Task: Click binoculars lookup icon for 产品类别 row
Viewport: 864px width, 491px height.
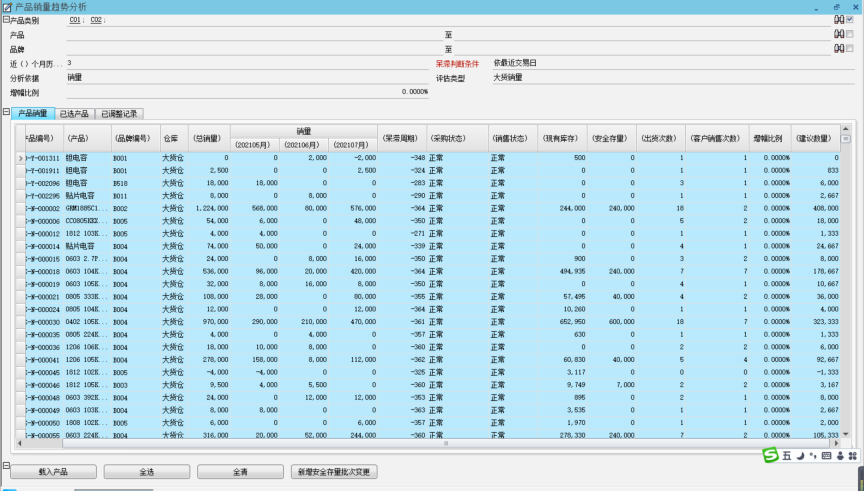Action: pyautogui.click(x=838, y=19)
